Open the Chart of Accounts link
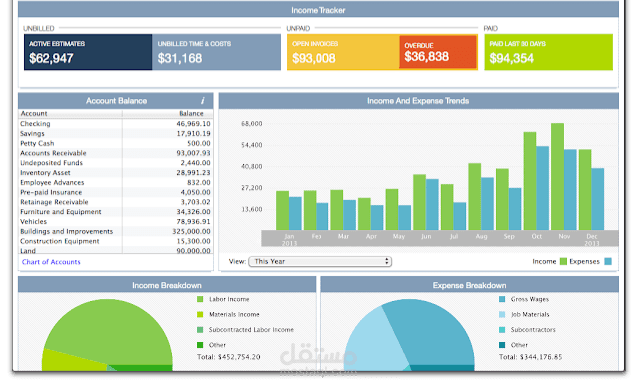Image resolution: width=638 pixels, height=386 pixels. (51, 262)
